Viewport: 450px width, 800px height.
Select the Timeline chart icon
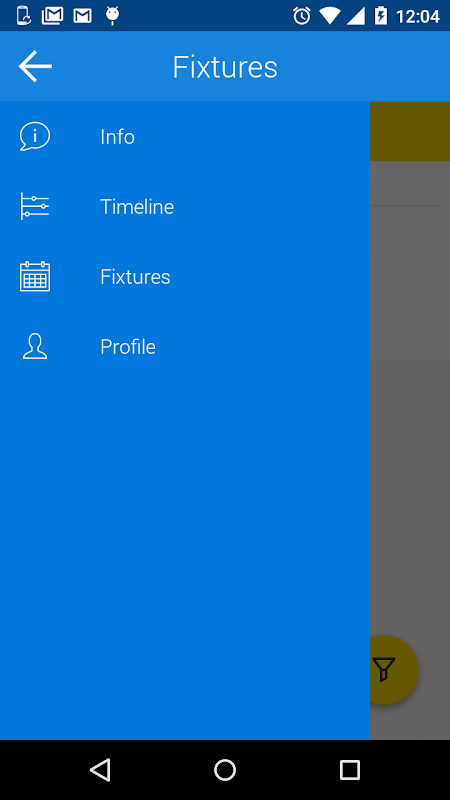click(x=35, y=206)
